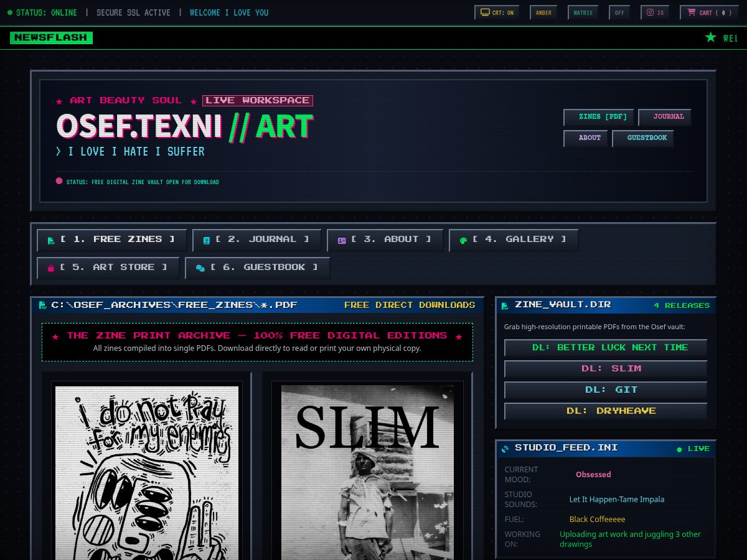
Task: Click 'Grab high-resolution printable PDFs' text
Action: pyautogui.click(x=594, y=327)
